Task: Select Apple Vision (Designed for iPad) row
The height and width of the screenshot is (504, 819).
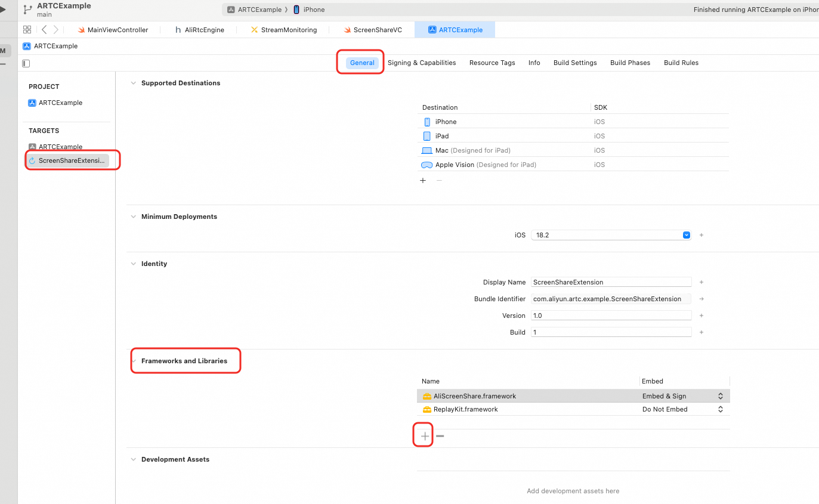Action: coord(573,165)
